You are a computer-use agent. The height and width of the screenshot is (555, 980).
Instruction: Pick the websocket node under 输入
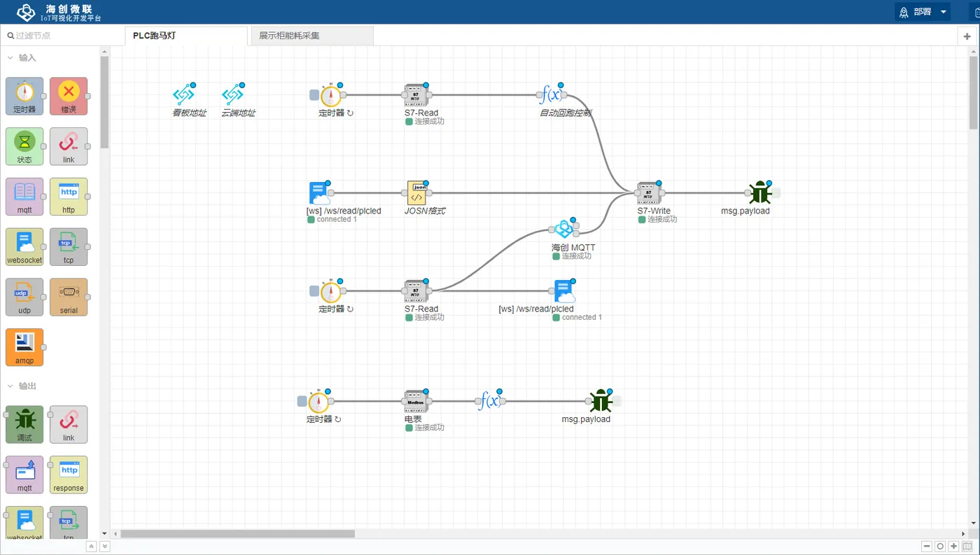(24, 247)
